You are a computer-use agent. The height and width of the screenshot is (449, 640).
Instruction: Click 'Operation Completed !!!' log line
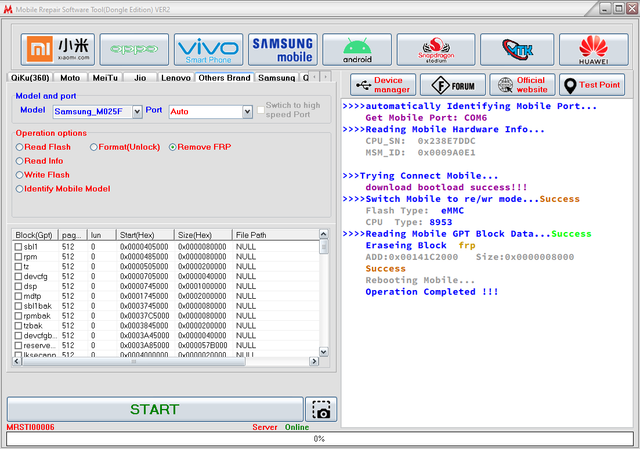tap(431, 292)
